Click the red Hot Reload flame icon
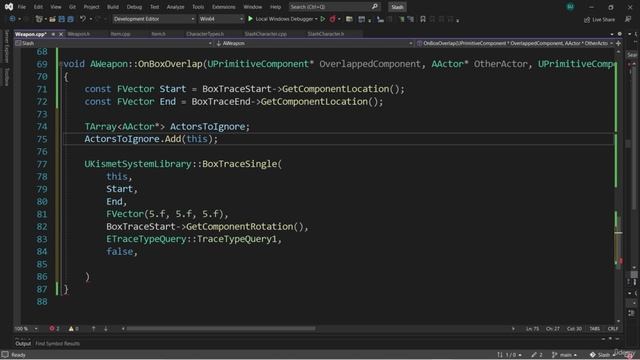The height and width of the screenshot is (360, 640). 333,19
